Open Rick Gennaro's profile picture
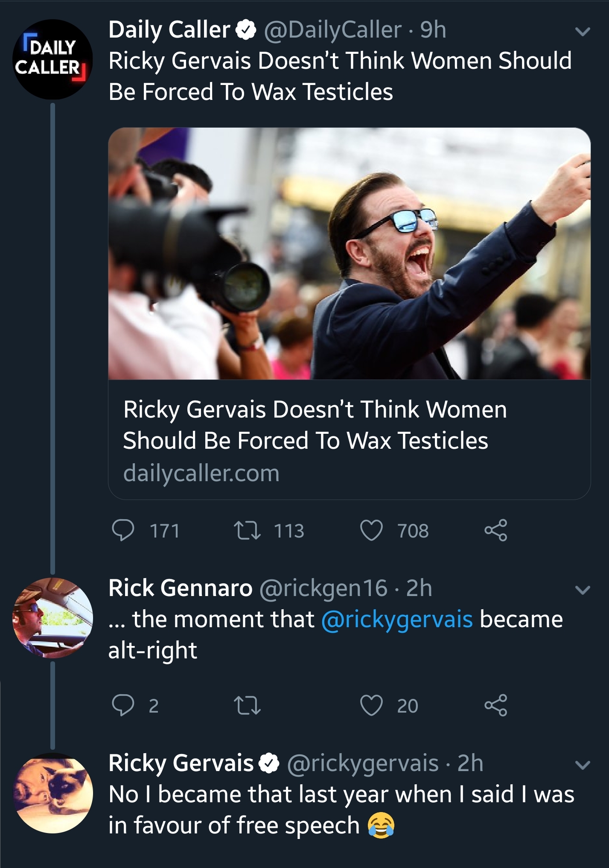Viewport: 609px width, 868px height. 52,618
